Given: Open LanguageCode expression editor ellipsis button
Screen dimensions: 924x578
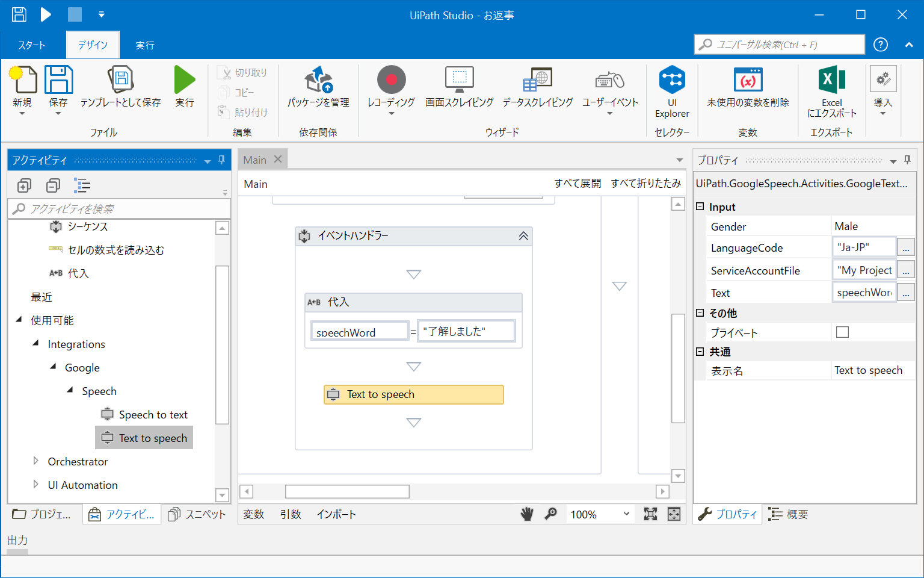Looking at the screenshot, I should (906, 247).
